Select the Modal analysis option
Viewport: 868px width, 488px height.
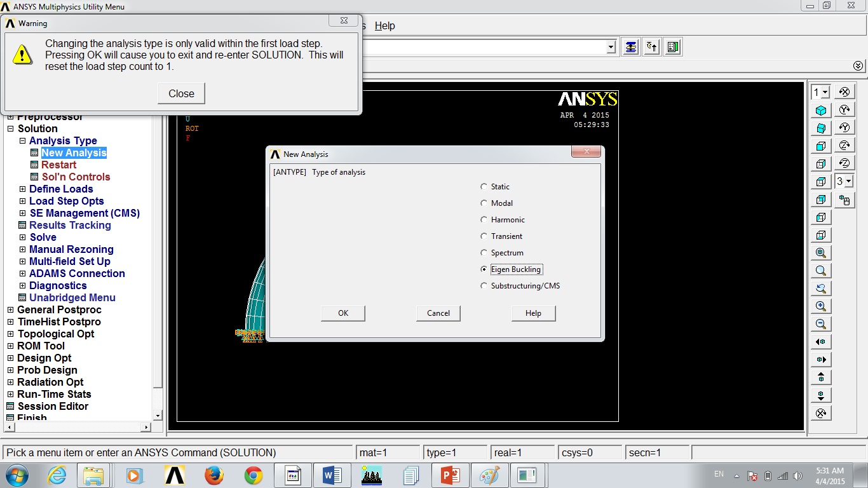coord(484,203)
